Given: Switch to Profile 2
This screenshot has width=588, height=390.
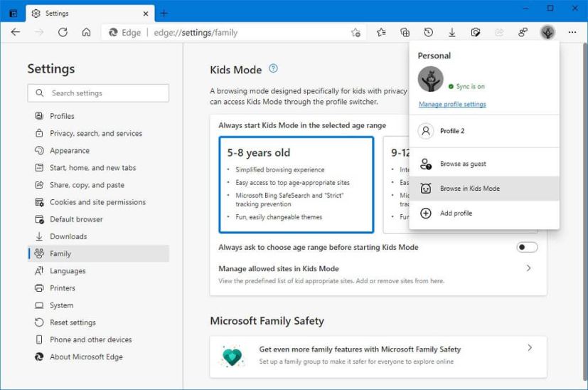Looking at the screenshot, I should click(484, 131).
